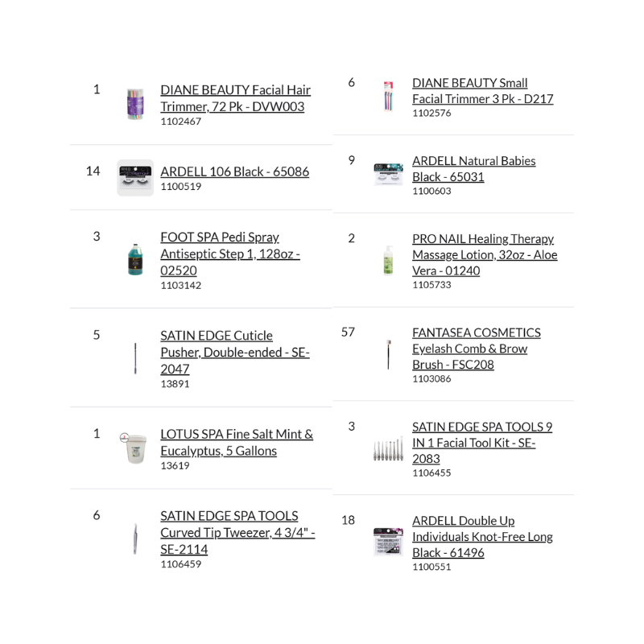Click the Small Facial Trimmer 3 Pk image
Screen dimensions: 644x644
pyautogui.click(x=388, y=97)
